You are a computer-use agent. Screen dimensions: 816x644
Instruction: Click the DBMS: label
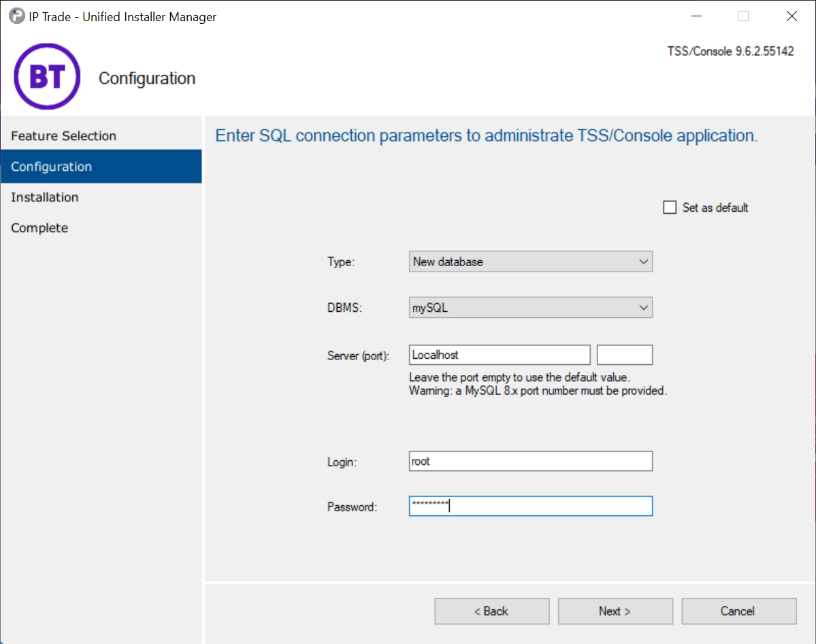(x=344, y=308)
